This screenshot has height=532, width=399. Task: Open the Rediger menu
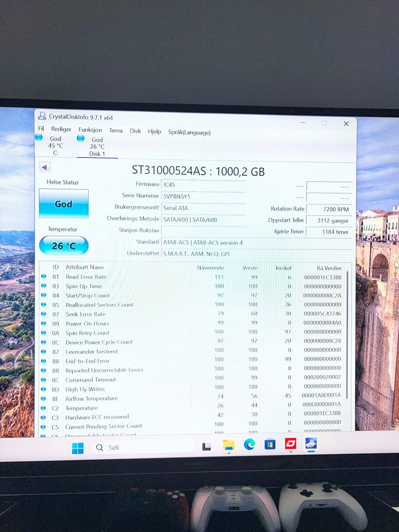point(61,129)
